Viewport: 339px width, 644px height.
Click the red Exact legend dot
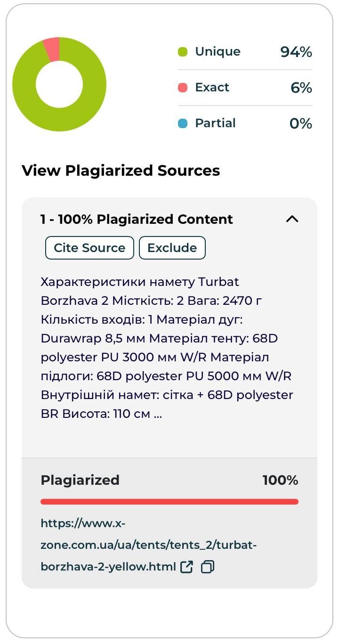[183, 88]
